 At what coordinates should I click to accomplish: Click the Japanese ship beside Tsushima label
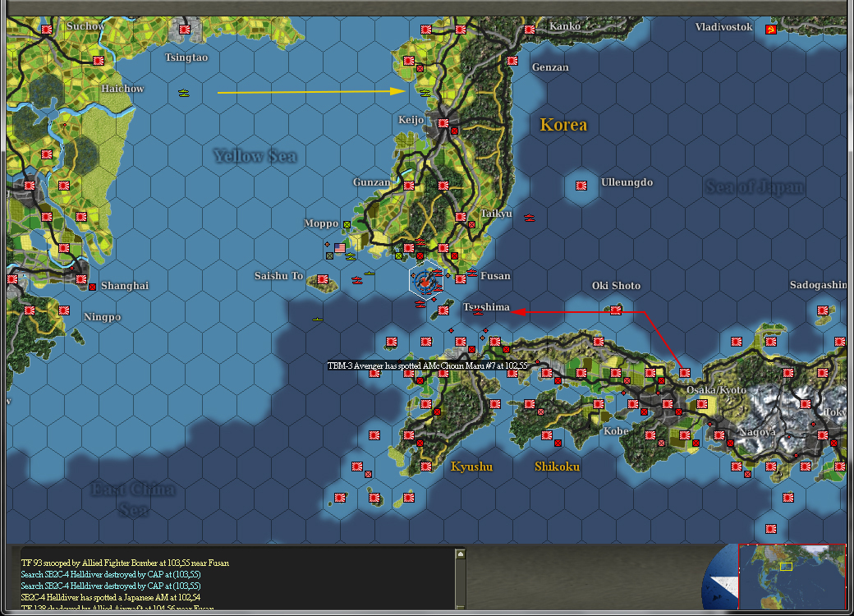(478, 312)
